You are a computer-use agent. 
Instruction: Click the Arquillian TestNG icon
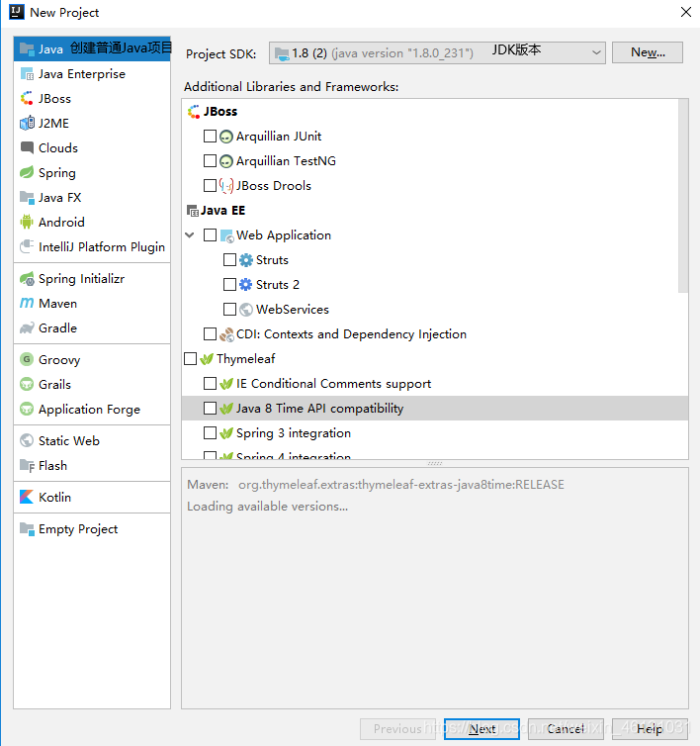click(x=226, y=161)
